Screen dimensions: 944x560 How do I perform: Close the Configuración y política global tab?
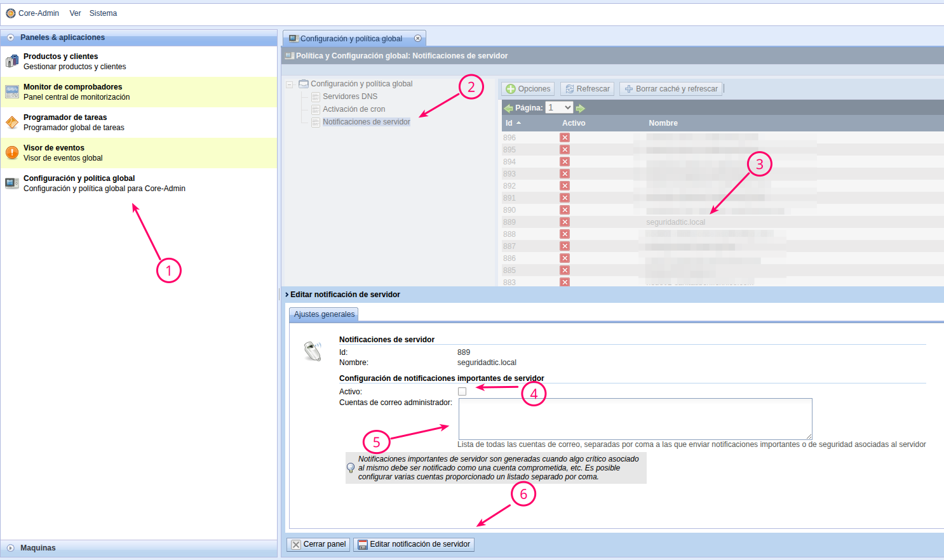pos(417,39)
